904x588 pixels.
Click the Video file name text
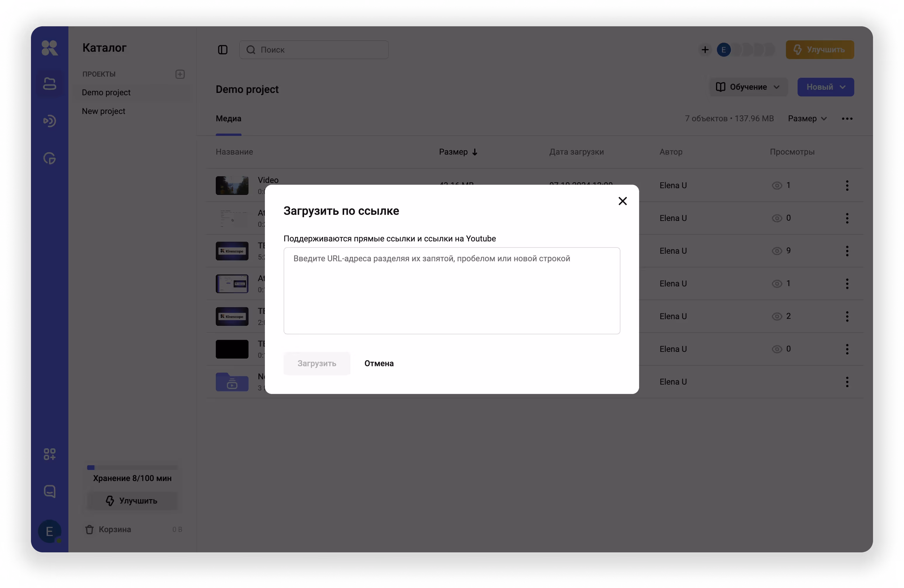tap(268, 180)
